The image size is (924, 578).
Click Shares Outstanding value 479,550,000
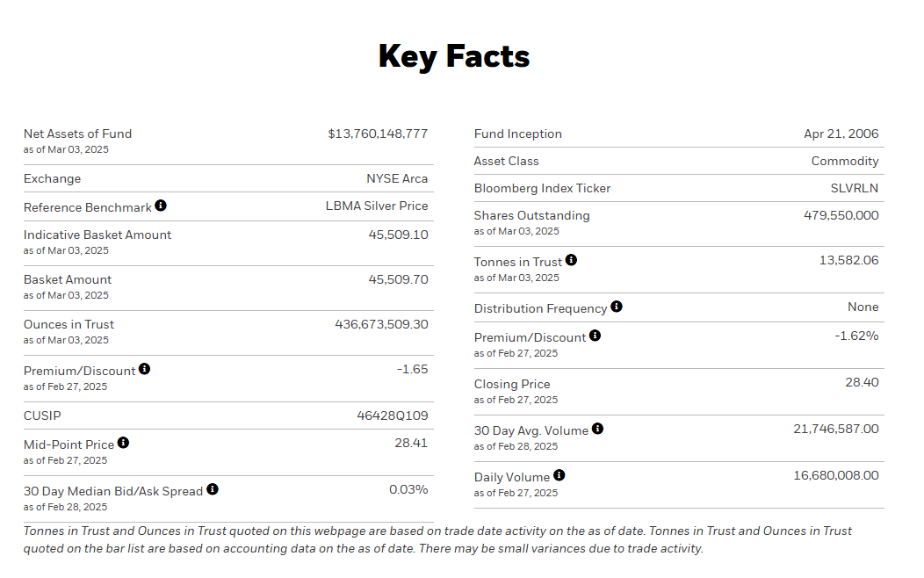point(841,215)
